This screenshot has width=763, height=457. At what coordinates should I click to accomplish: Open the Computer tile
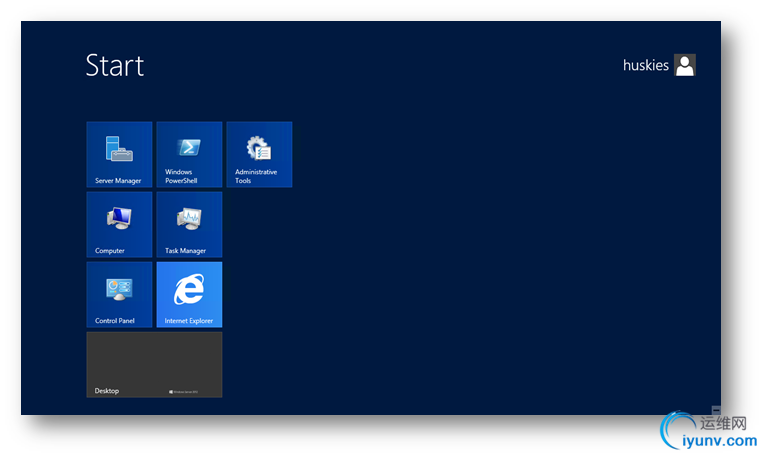[x=119, y=224]
